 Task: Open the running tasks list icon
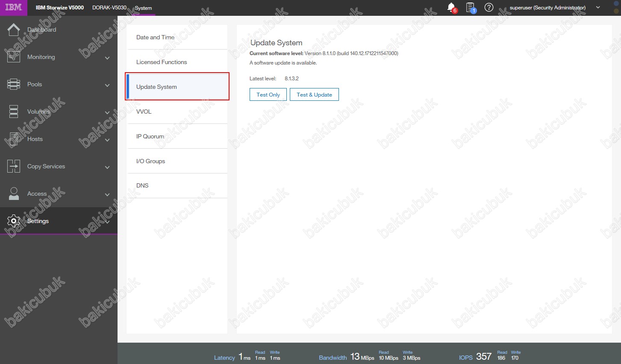(x=471, y=7)
